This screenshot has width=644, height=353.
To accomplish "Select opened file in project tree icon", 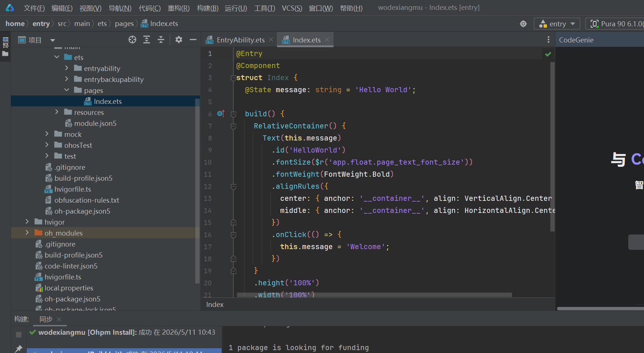I will 132,40.
